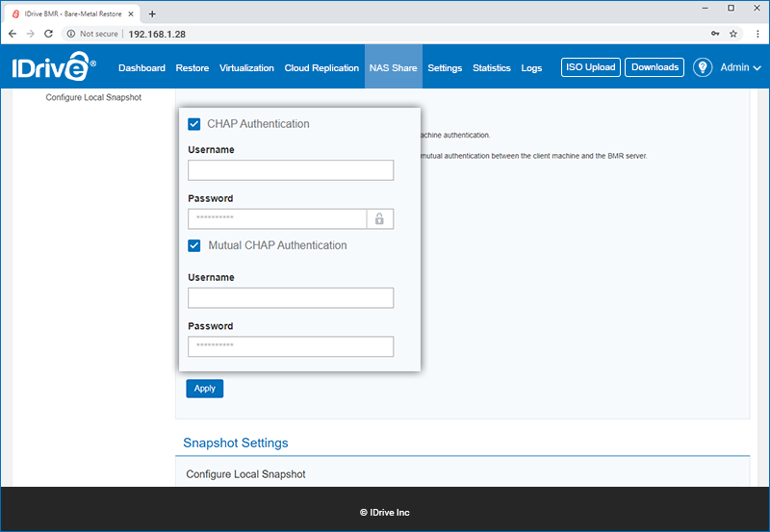The image size is (770, 532).
Task: View the Statistics page
Action: tap(492, 67)
